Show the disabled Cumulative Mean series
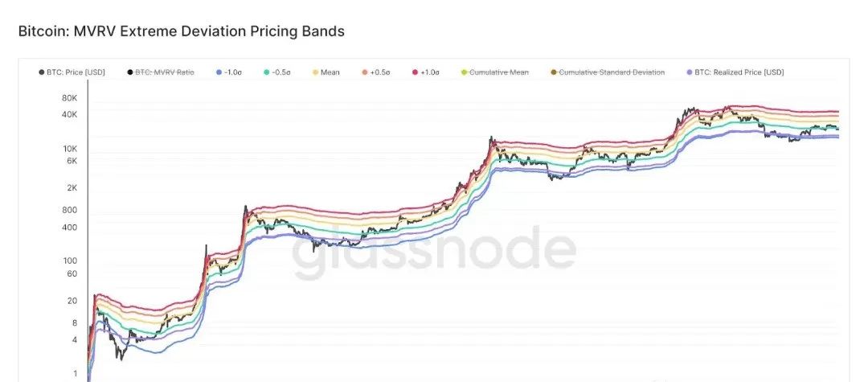The image size is (868, 382). (x=499, y=72)
